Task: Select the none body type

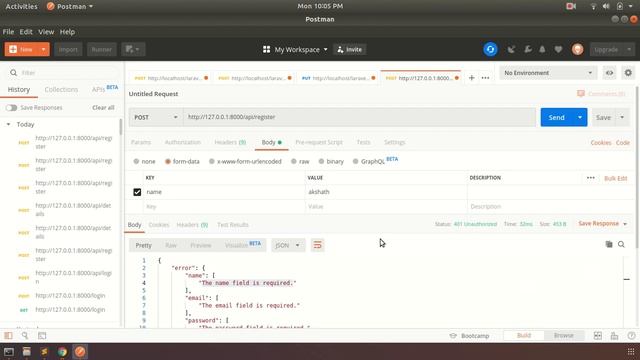Action: tap(136, 161)
